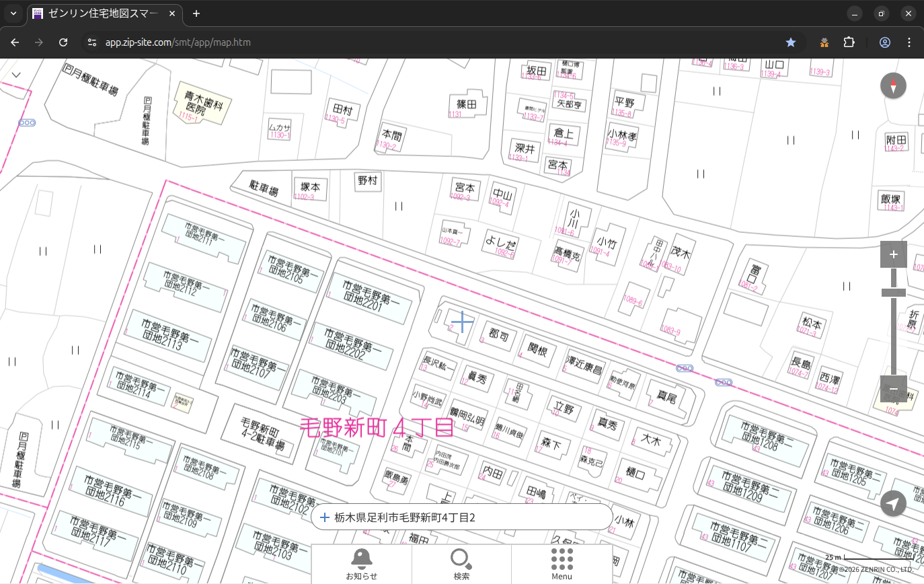Image resolution: width=924 pixels, height=584 pixels.
Task: Click the 青木歯科医院 building on map
Action: (199, 103)
